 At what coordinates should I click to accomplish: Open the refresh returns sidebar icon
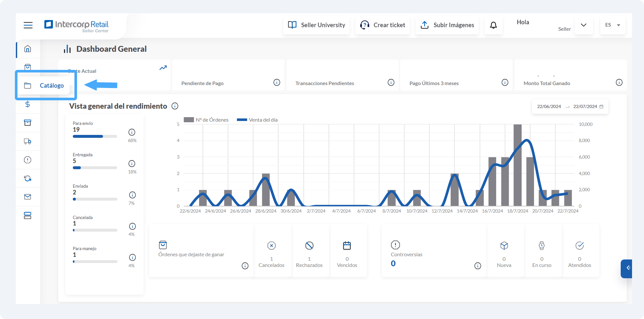tap(28, 178)
